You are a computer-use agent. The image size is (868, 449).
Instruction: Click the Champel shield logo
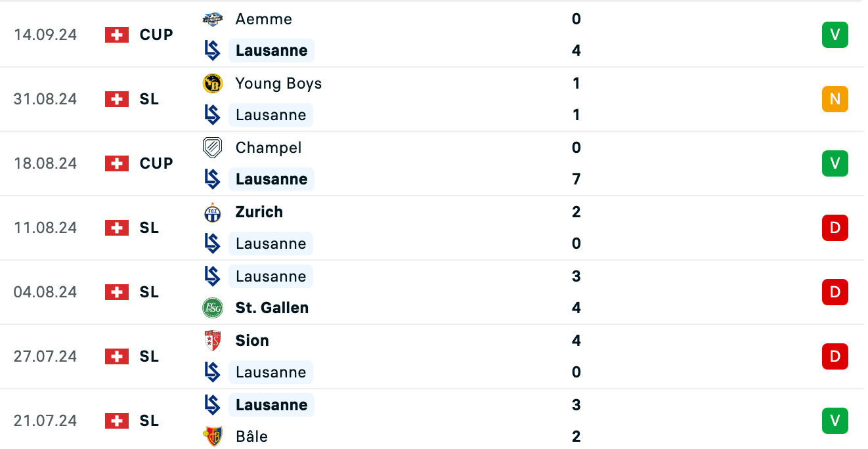pos(213,148)
